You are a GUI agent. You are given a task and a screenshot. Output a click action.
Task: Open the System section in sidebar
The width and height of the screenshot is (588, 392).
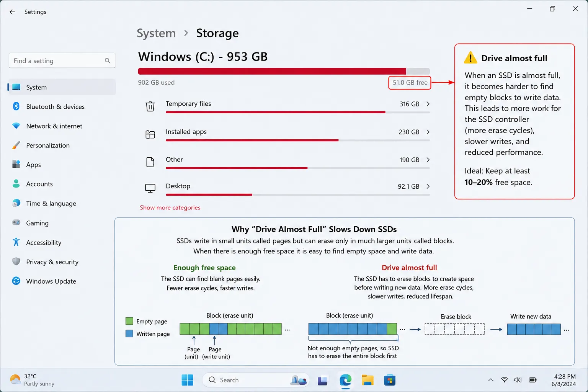pyautogui.click(x=62, y=87)
